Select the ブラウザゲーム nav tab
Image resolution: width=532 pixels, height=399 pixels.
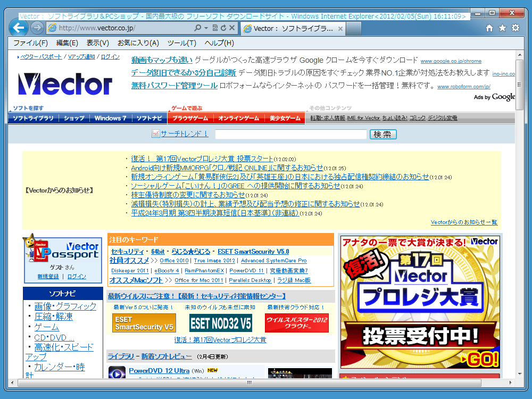[x=190, y=118]
